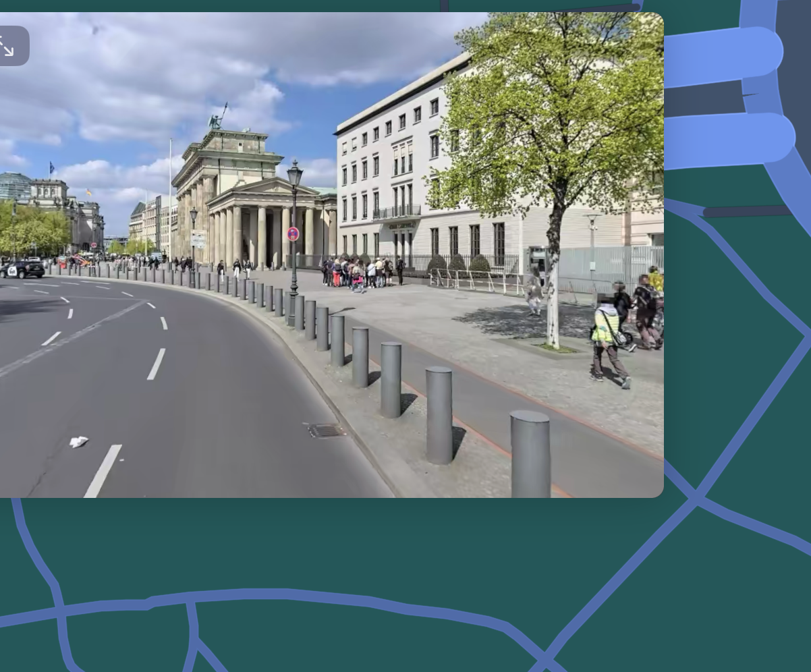This screenshot has width=811, height=672.
Task: Click the white litter on the asphalt
Action: pos(78,442)
